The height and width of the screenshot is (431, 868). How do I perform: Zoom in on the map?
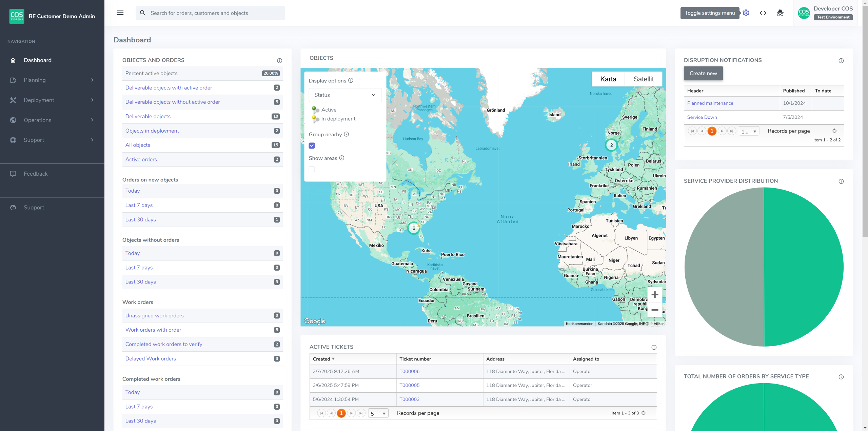[x=655, y=295]
